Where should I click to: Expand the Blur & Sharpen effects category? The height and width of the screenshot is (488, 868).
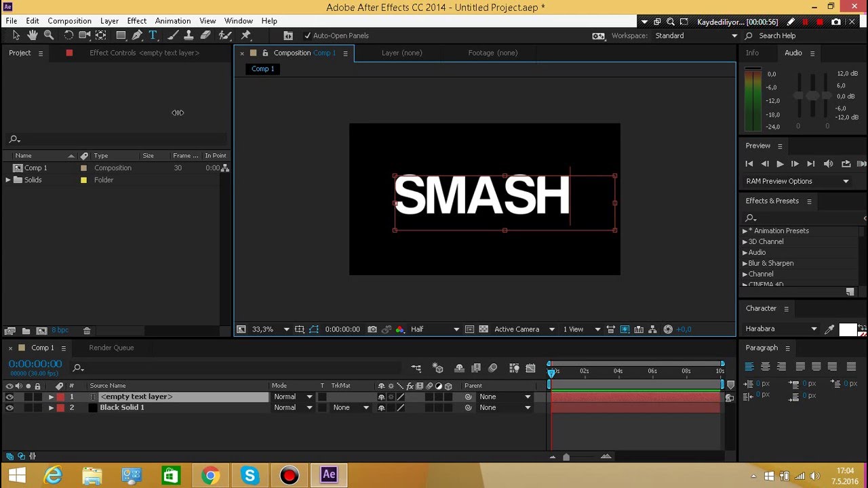click(745, 263)
